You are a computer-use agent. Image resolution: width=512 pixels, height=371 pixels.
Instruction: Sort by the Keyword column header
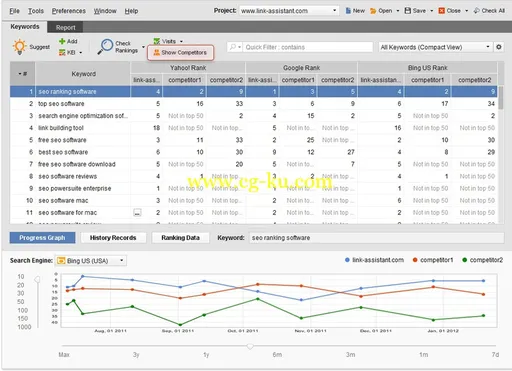(83, 74)
